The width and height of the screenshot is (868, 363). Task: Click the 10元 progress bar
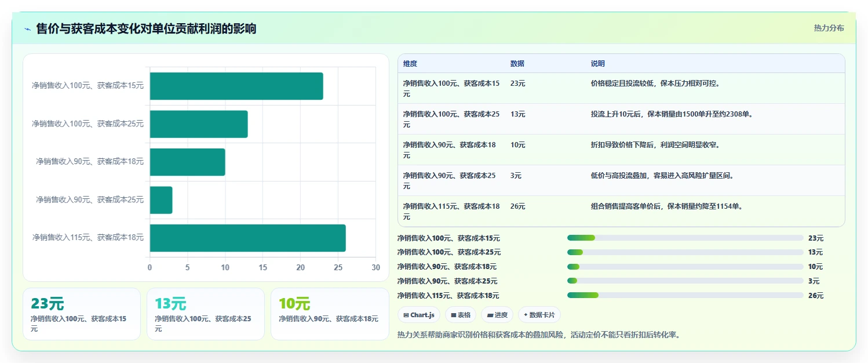(685, 267)
